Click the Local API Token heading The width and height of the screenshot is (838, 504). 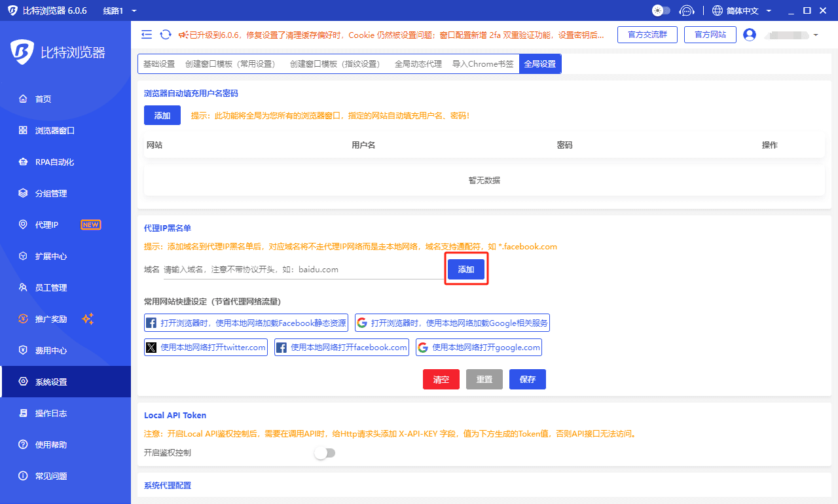click(x=175, y=415)
